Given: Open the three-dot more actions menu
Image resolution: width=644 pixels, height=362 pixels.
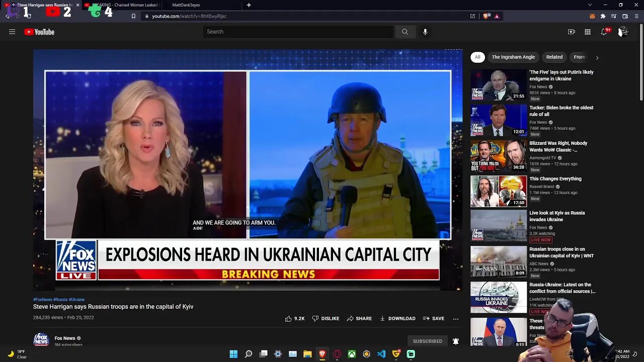Looking at the screenshot, I should [456, 318].
